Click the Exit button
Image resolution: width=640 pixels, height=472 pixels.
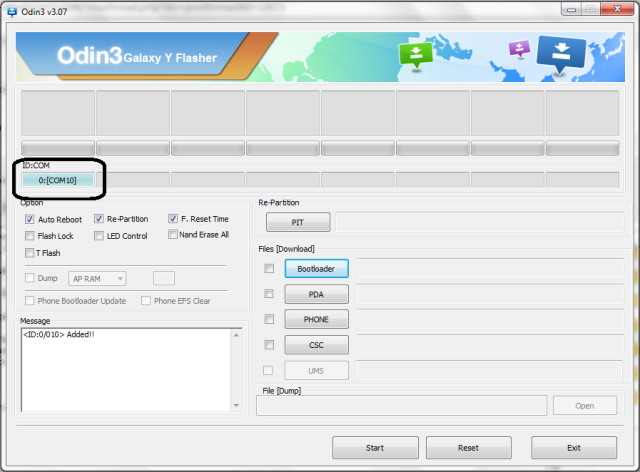point(574,448)
